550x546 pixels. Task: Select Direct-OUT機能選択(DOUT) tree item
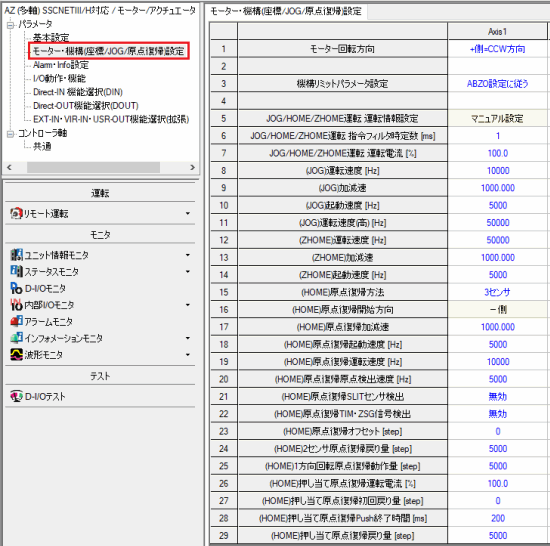tap(86, 106)
